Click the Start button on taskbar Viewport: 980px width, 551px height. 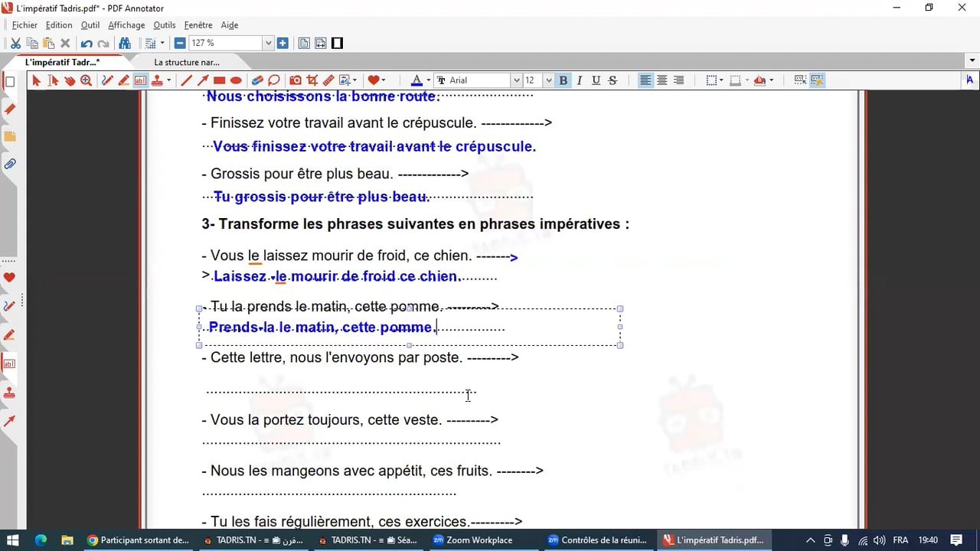(x=14, y=540)
